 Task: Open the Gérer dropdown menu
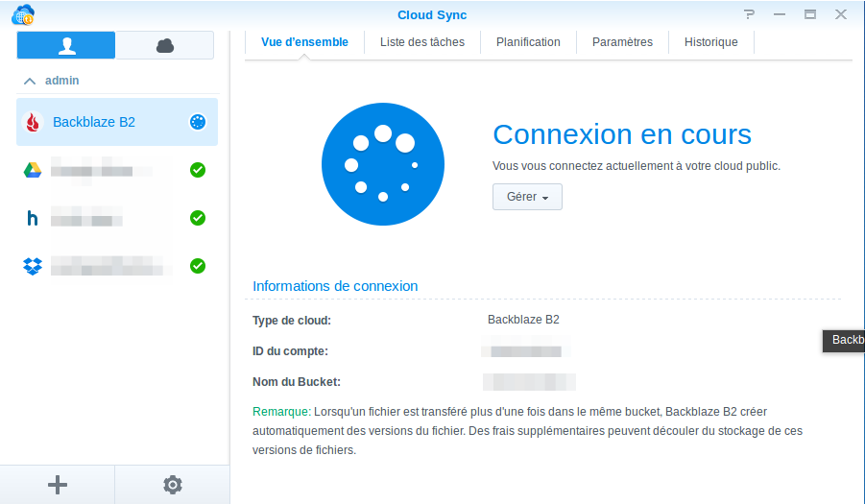pyautogui.click(x=527, y=197)
